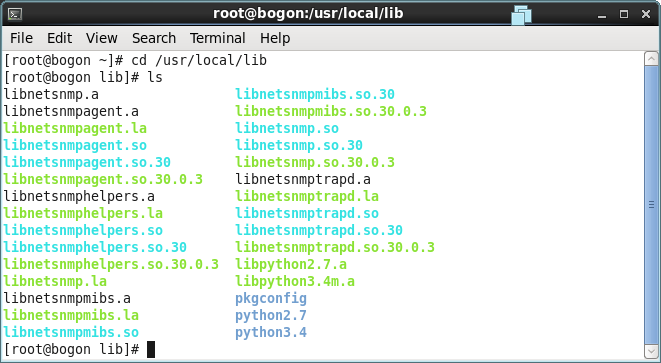The height and width of the screenshot is (363, 661).
Task: Click the libnetsnmpmibs.la entry
Action: [x=71, y=315]
